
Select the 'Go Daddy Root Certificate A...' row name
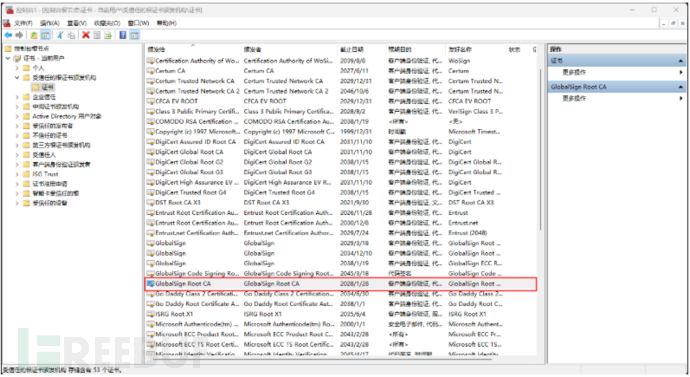point(197,304)
